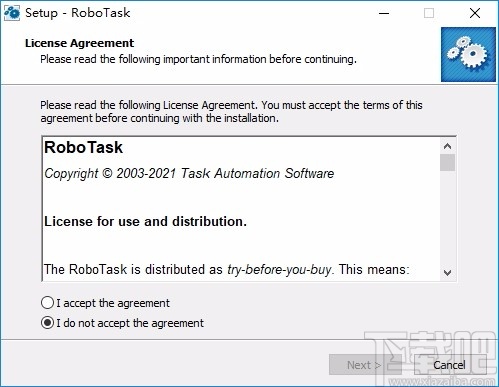Click the 'RoboTask' heading in license text
This screenshot has width=499, height=387.
[83, 147]
